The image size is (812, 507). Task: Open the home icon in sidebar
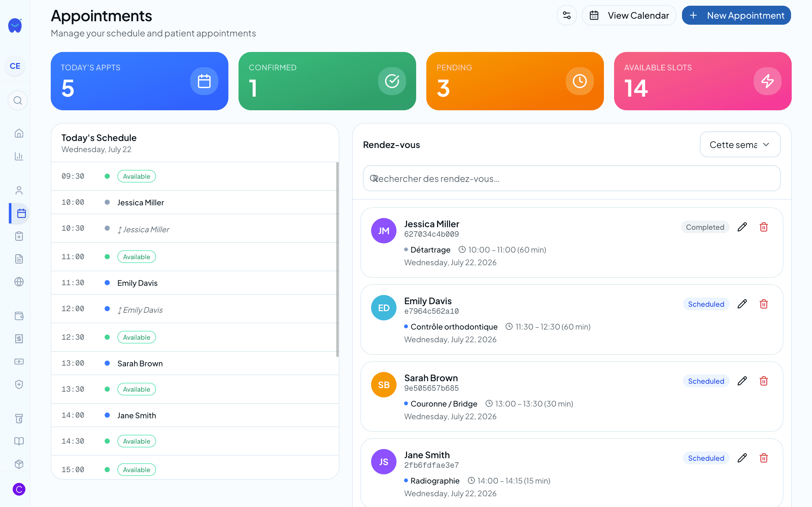point(19,133)
